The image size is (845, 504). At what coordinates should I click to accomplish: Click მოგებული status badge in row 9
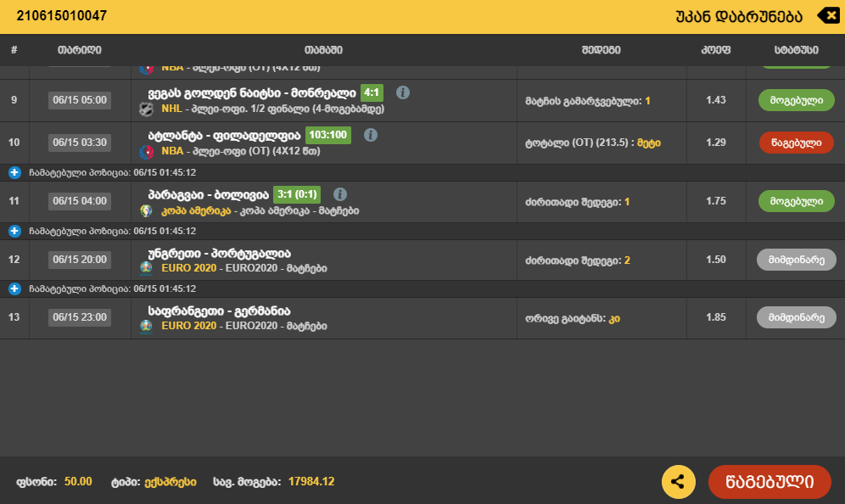tap(796, 100)
